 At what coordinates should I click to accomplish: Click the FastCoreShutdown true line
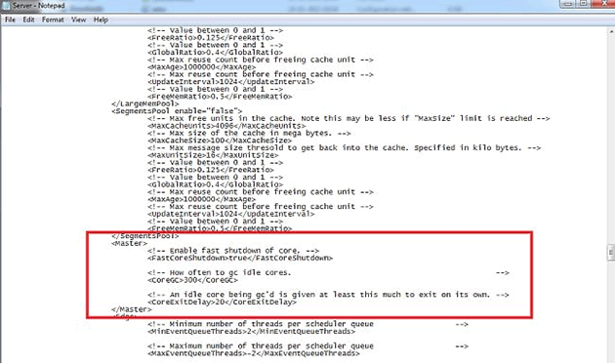(x=240, y=258)
